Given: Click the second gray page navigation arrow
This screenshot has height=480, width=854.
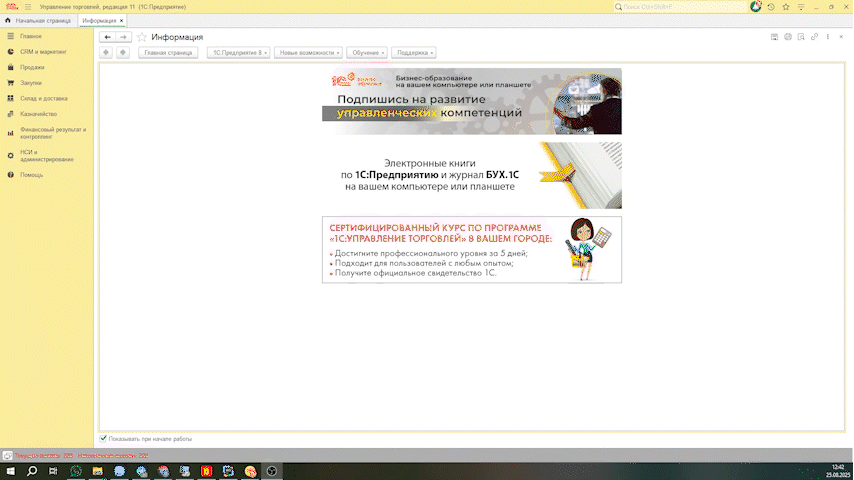Looking at the screenshot, I should (x=123, y=52).
